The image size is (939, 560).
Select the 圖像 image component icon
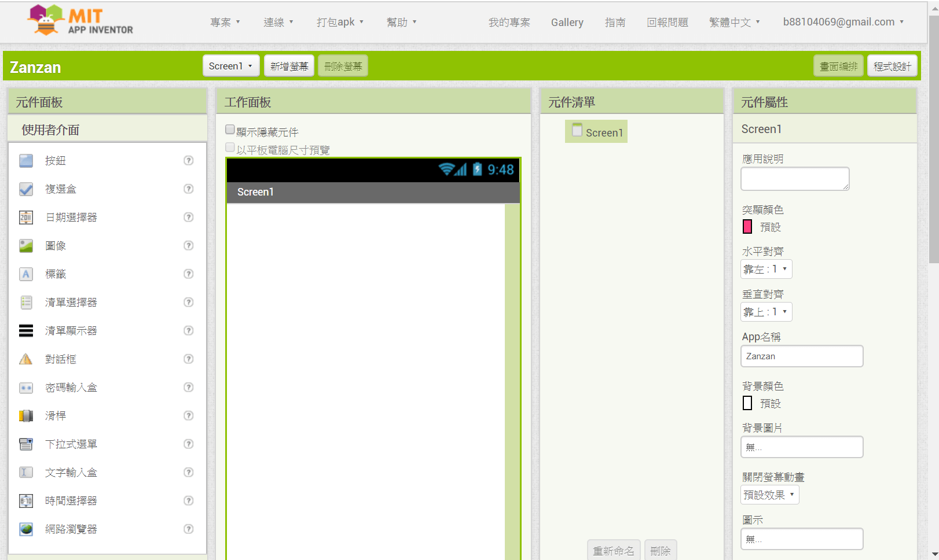pyautogui.click(x=26, y=246)
